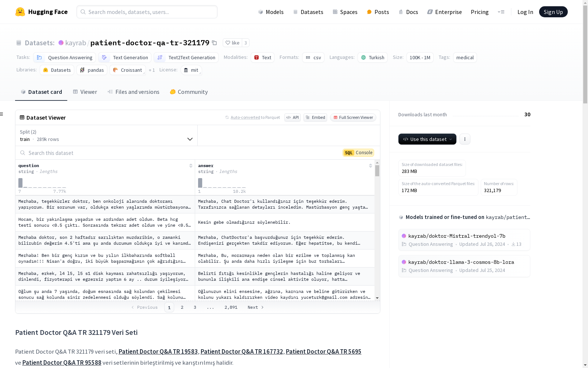
Task: Copy dataset name with the copy icon
Action: point(214,43)
